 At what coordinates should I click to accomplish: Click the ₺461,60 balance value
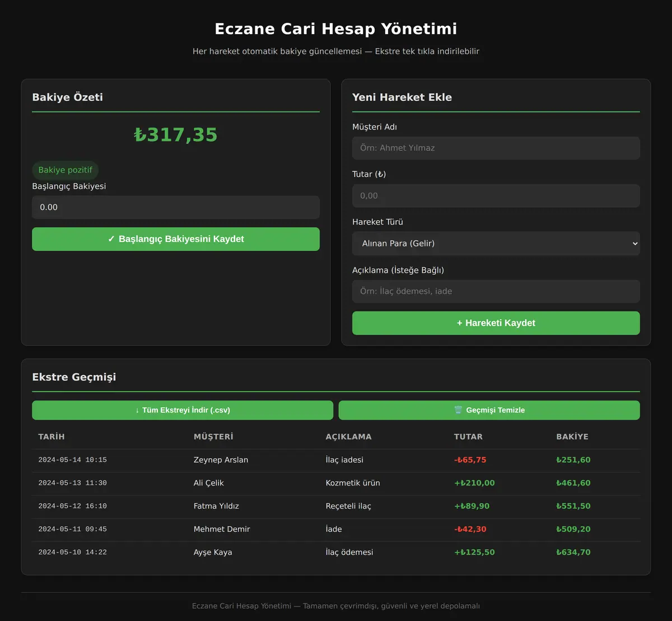573,483
